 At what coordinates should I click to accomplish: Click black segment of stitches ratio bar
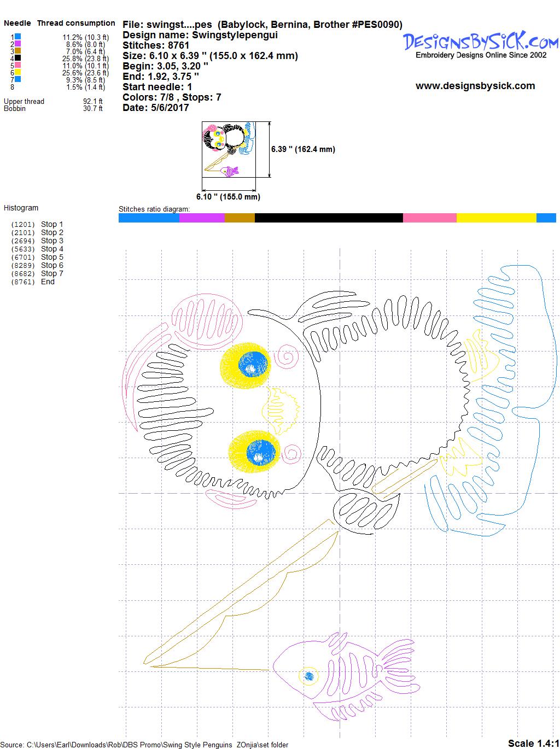pos(328,218)
